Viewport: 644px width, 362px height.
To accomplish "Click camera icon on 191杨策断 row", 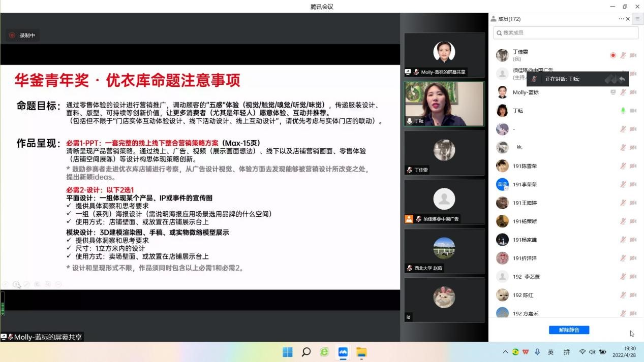I will click(633, 221).
